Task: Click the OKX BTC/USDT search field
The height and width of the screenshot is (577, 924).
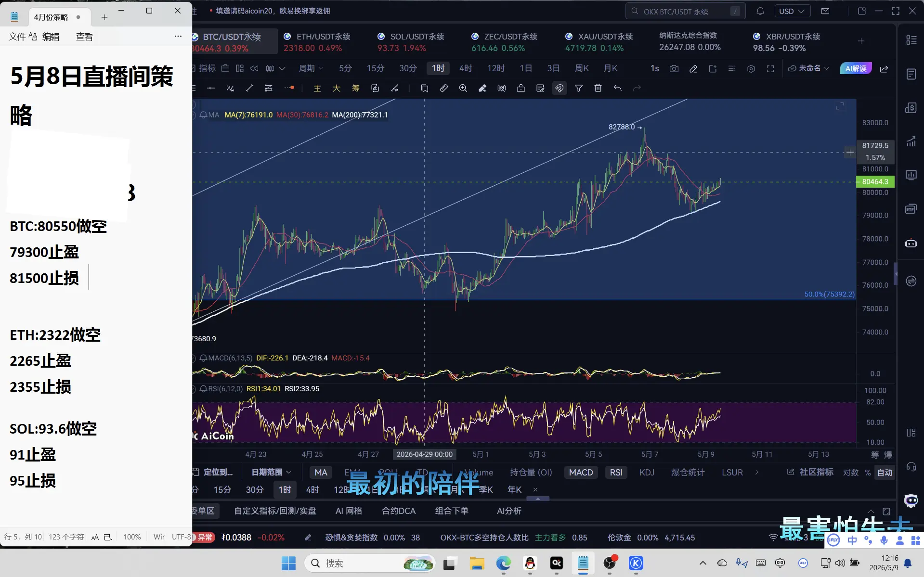Action: coord(685,11)
